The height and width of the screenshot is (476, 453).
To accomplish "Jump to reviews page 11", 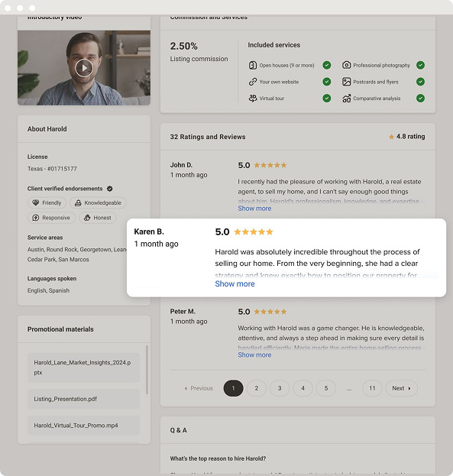I will (x=372, y=388).
